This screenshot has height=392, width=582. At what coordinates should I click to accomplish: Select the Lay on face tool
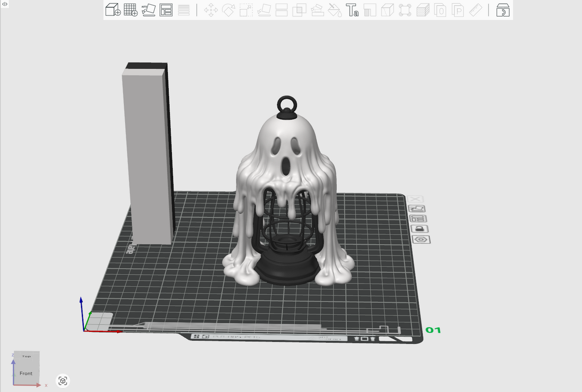pos(264,10)
